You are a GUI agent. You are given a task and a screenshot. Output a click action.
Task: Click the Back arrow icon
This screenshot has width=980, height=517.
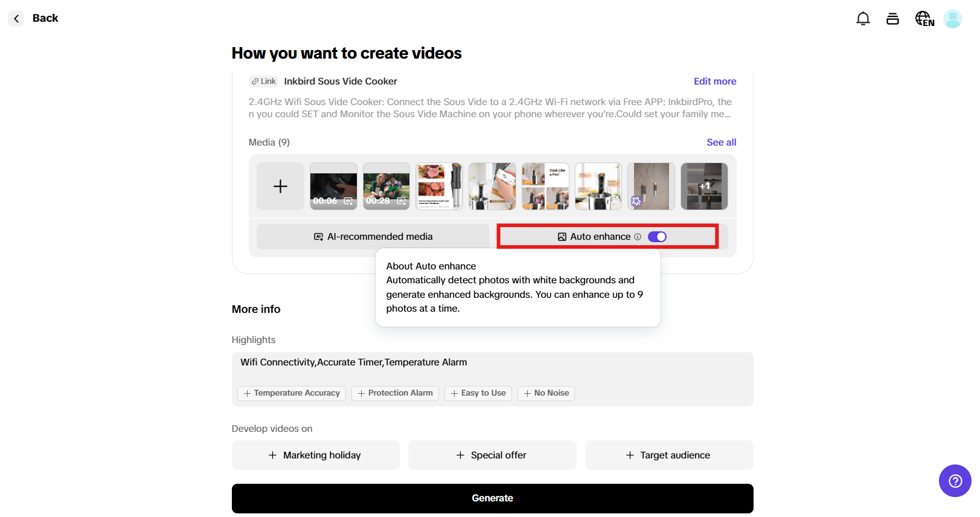coord(16,19)
